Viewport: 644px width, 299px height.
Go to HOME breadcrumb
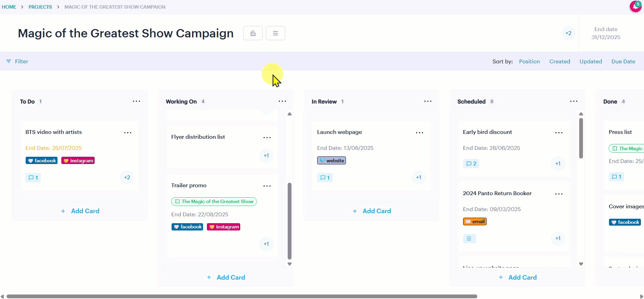point(9,7)
